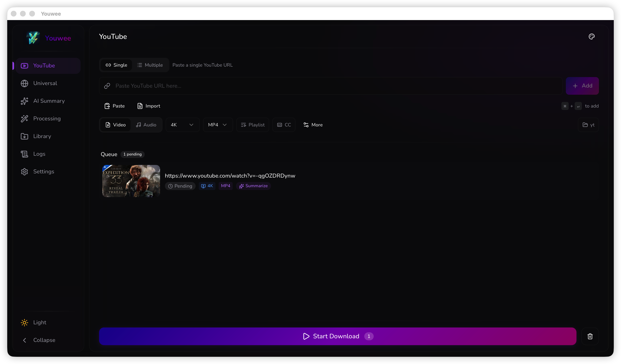
Task: Open the MP4 format dropdown
Action: coord(217,125)
